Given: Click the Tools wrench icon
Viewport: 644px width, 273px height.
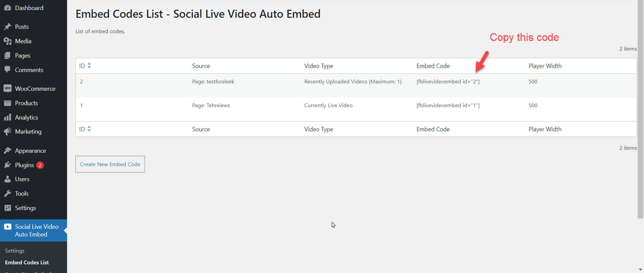Looking at the screenshot, I should click(x=7, y=194).
